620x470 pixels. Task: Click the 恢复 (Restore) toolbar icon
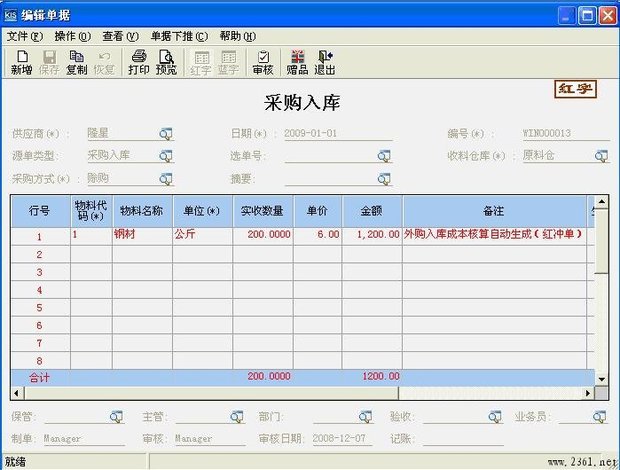[x=104, y=62]
